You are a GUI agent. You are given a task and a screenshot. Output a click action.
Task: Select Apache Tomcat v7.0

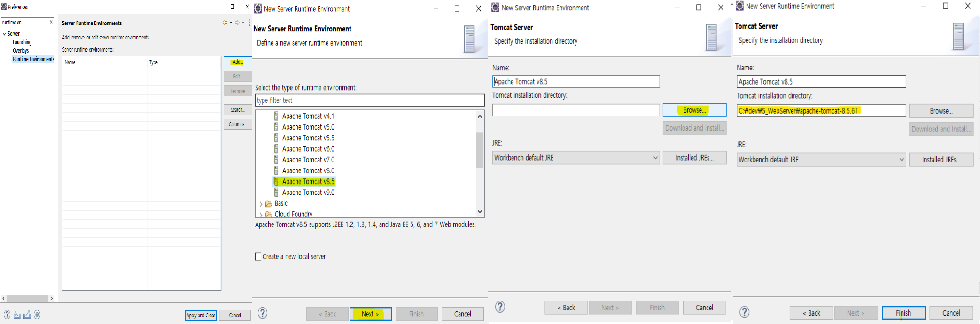(308, 160)
